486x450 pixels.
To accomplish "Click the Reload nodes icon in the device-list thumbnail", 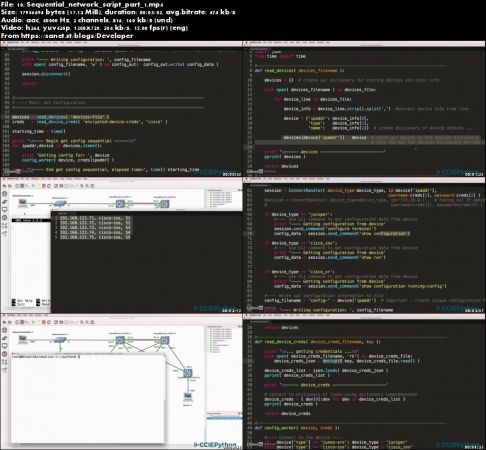I will 49,185.
